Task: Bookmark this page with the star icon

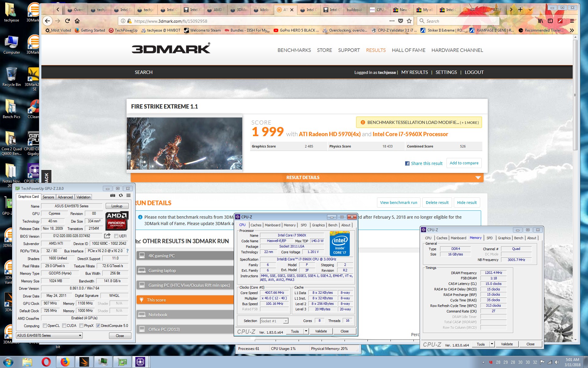Action: (x=409, y=21)
